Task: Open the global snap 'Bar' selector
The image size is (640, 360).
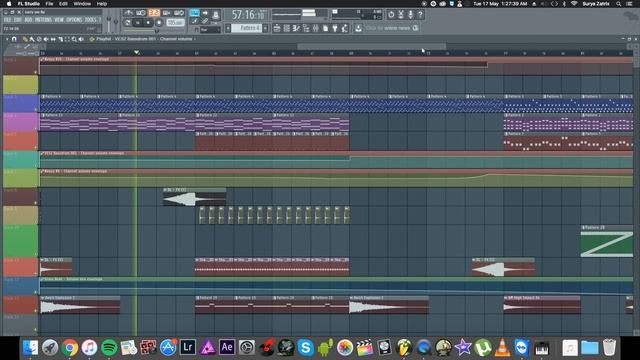Action: [x=210, y=30]
